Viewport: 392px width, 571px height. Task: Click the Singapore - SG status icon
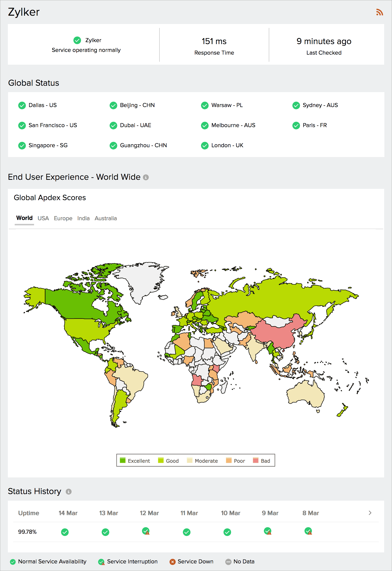(x=22, y=146)
